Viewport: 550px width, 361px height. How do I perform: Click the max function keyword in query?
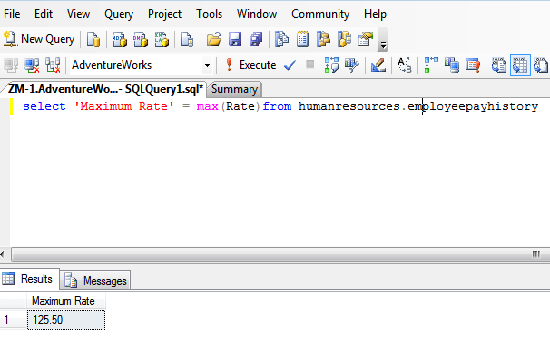point(207,106)
